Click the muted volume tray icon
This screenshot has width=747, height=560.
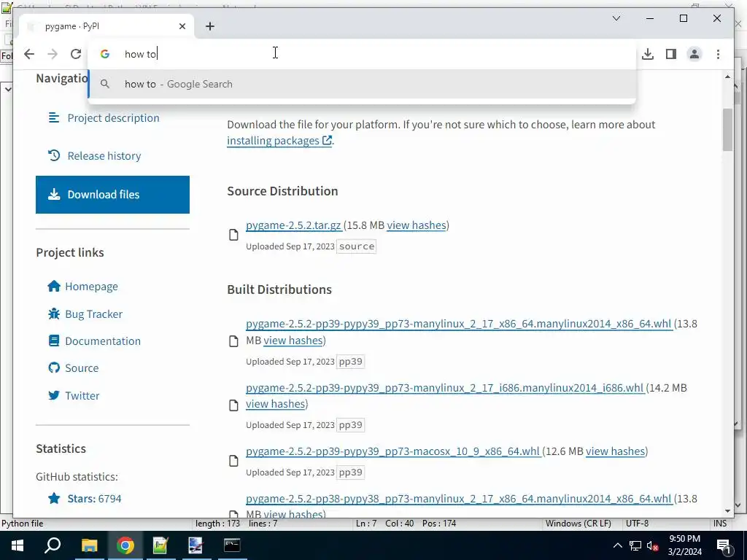(x=653, y=545)
